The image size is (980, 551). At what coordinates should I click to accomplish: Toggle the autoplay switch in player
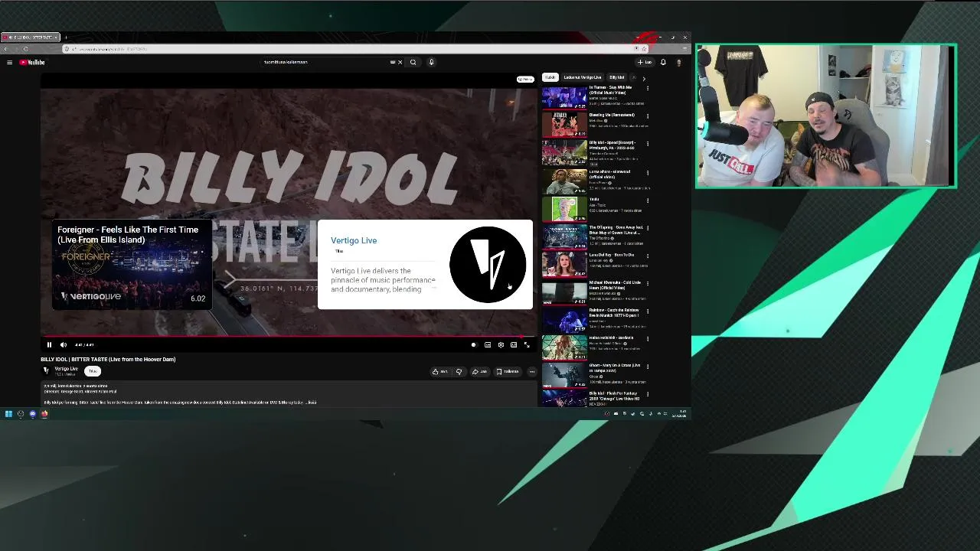[473, 344]
